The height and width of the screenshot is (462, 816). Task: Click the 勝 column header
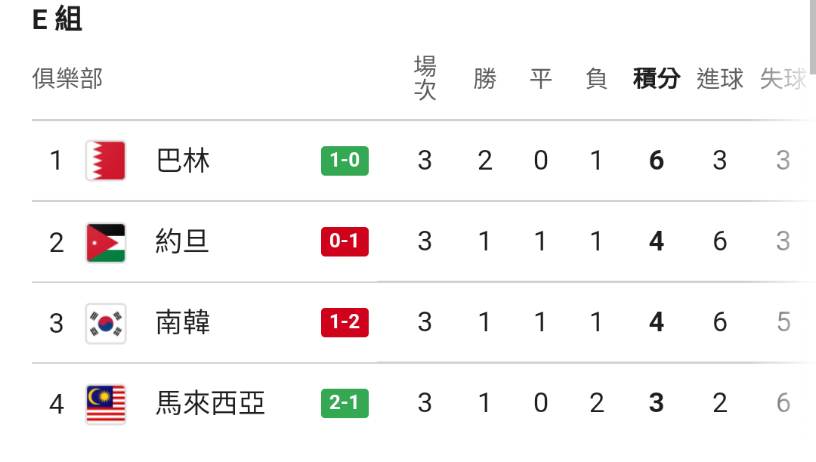point(485,79)
